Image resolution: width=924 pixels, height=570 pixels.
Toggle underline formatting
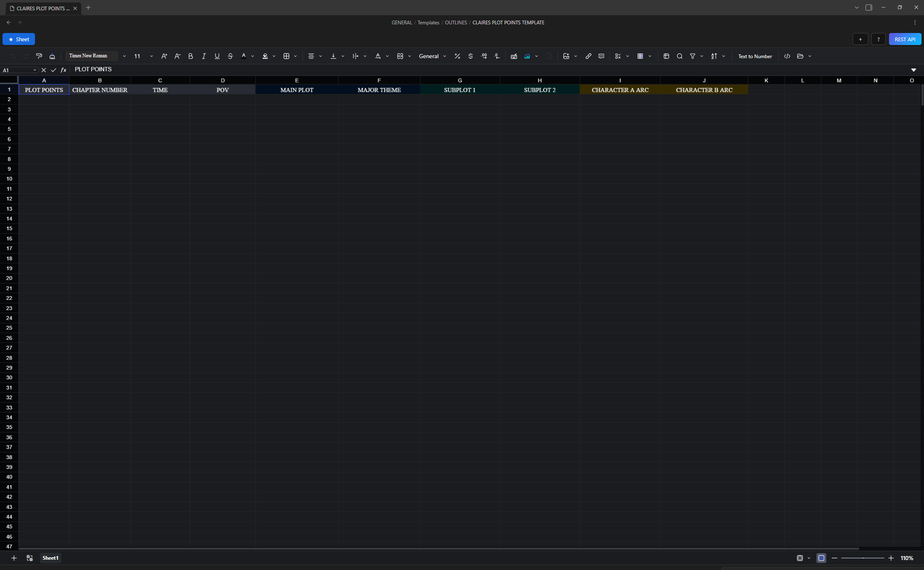coord(217,56)
